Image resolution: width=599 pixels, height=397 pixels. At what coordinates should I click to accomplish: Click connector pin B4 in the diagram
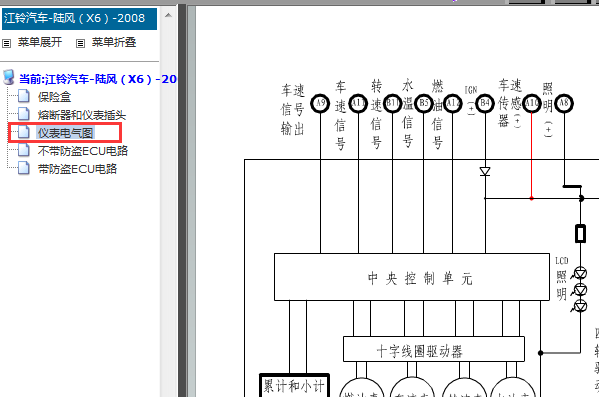485,103
